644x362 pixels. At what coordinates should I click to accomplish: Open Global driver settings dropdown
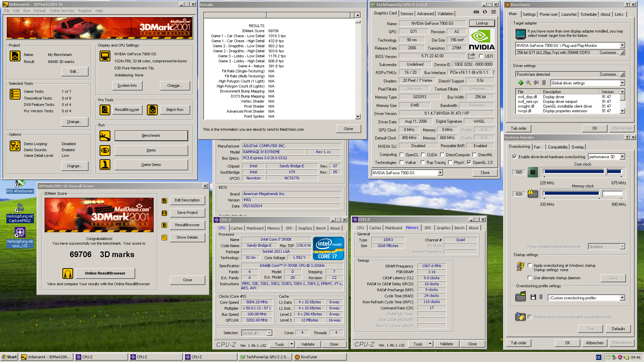(x=622, y=83)
